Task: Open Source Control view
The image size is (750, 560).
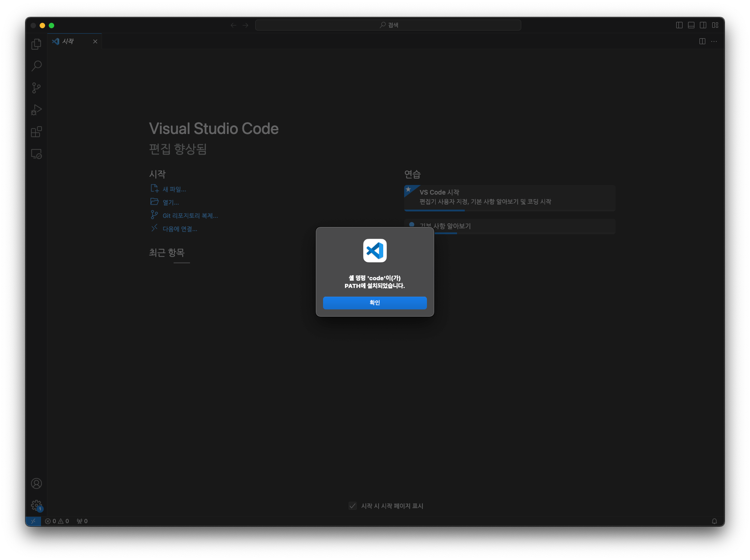Action: (x=36, y=88)
